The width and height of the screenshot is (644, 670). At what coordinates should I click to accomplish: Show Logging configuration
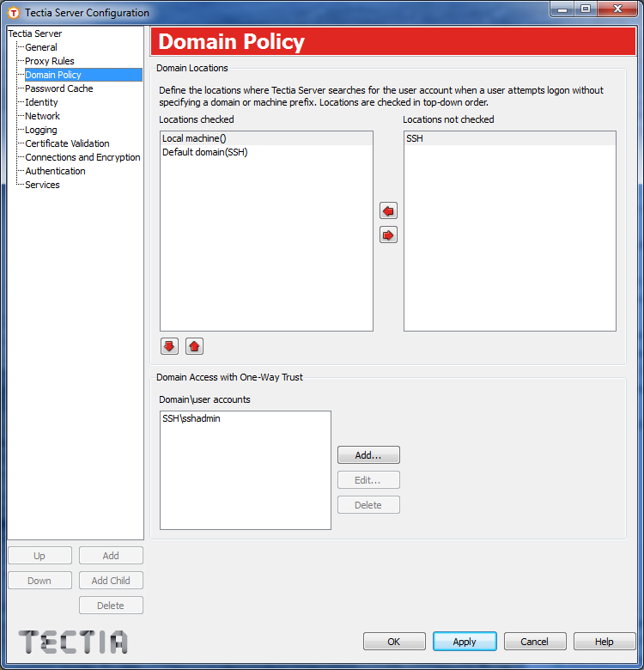coord(41,130)
